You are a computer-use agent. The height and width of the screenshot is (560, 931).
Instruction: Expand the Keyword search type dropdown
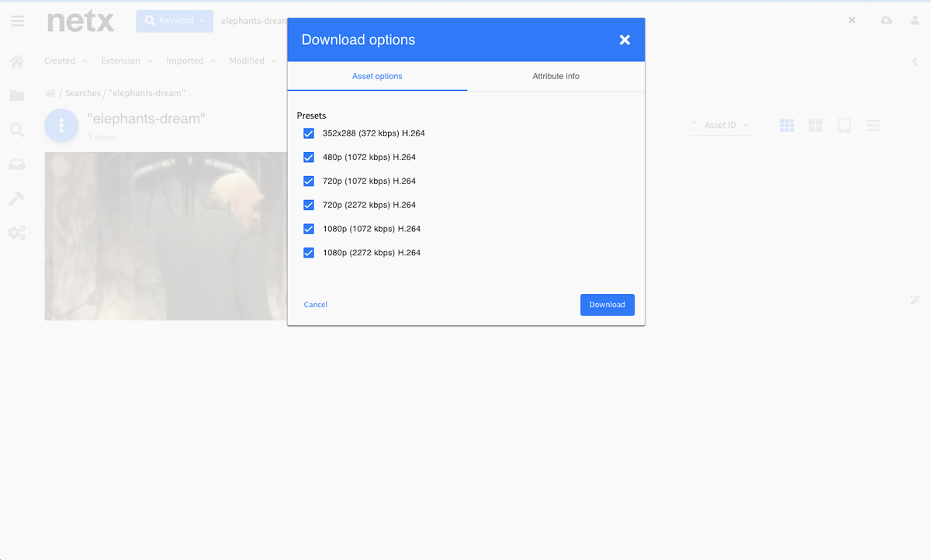click(x=175, y=21)
